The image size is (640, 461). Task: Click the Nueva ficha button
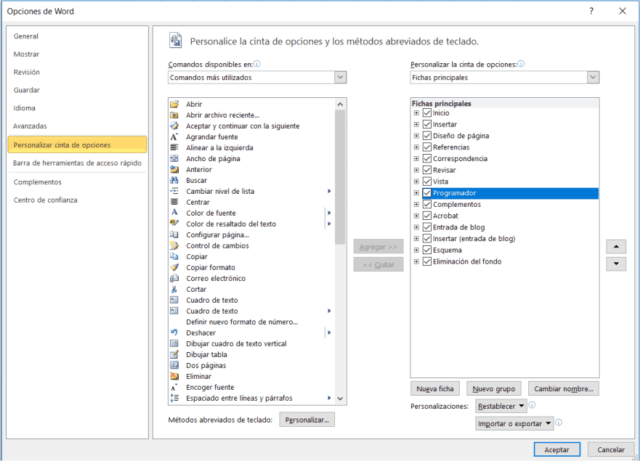click(435, 389)
